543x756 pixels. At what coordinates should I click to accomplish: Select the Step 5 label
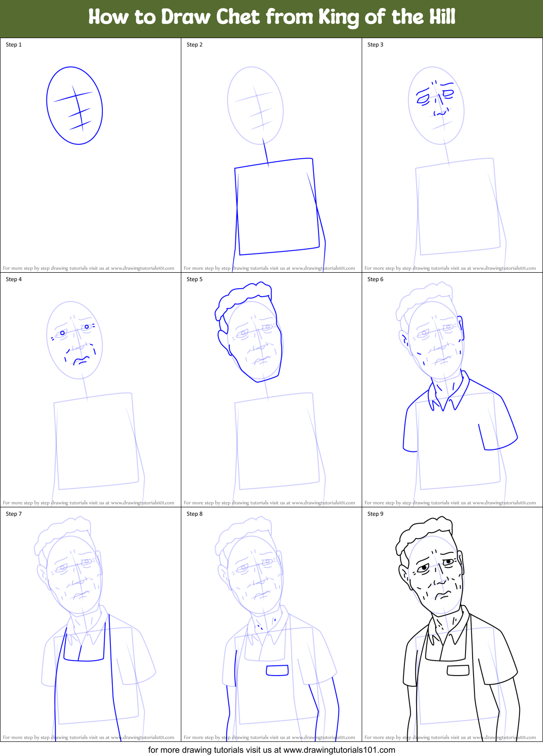coord(194,279)
